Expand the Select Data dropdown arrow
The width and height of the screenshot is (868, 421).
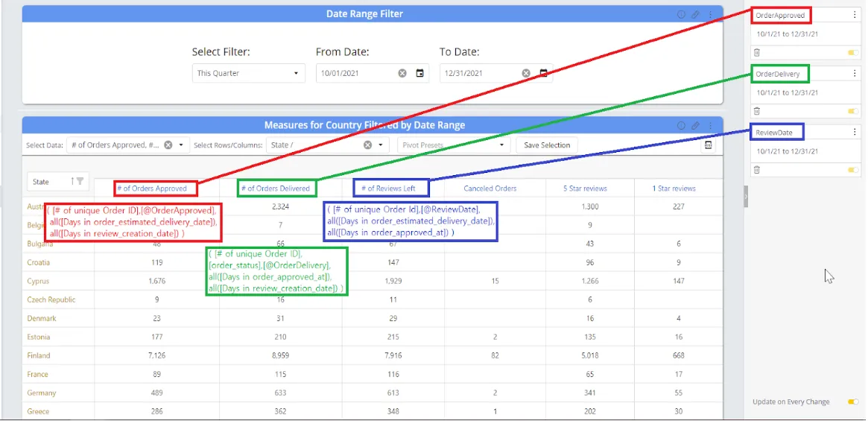point(181,145)
